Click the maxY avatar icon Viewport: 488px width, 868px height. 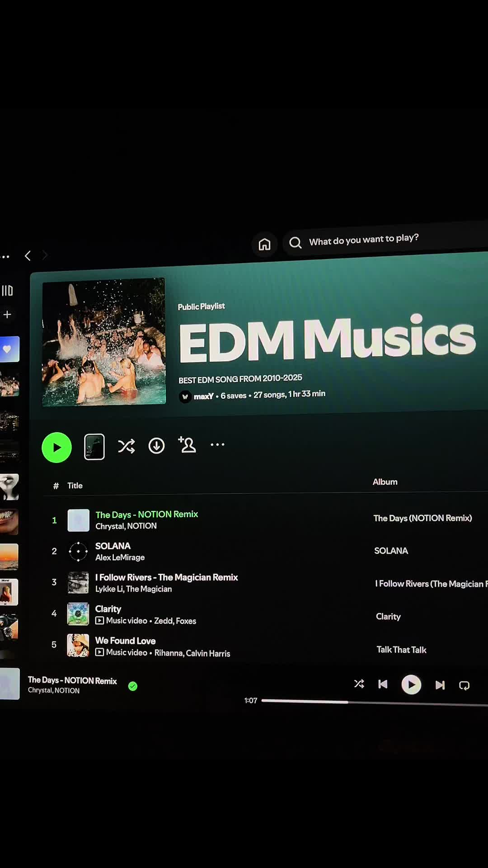[x=185, y=397]
